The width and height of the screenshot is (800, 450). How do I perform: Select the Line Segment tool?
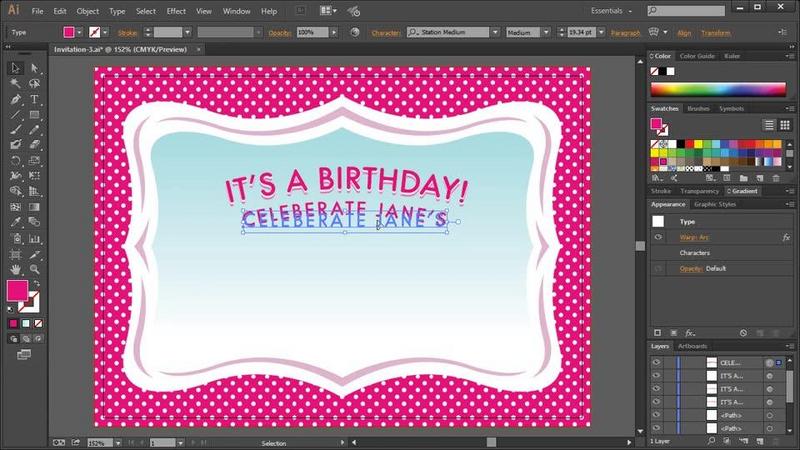click(15, 115)
